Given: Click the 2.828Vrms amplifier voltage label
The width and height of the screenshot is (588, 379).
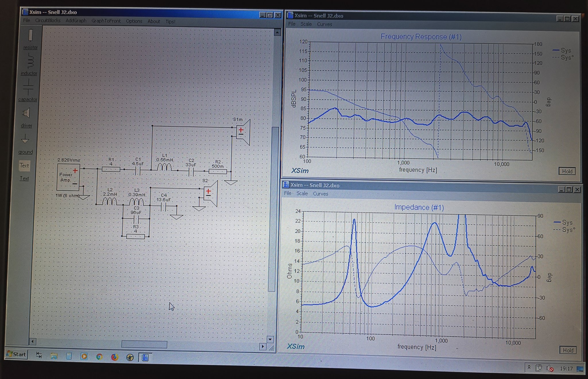Looking at the screenshot, I should (69, 160).
